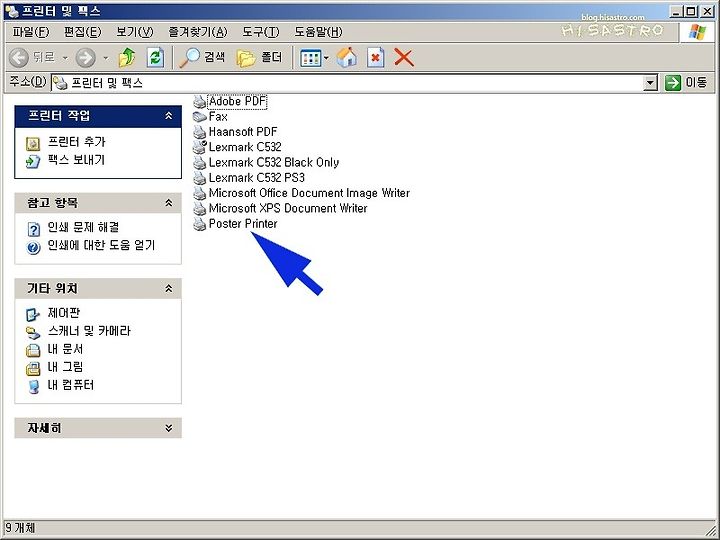
Task: Click the 프린터 추가 add printer icon
Action: [x=33, y=144]
